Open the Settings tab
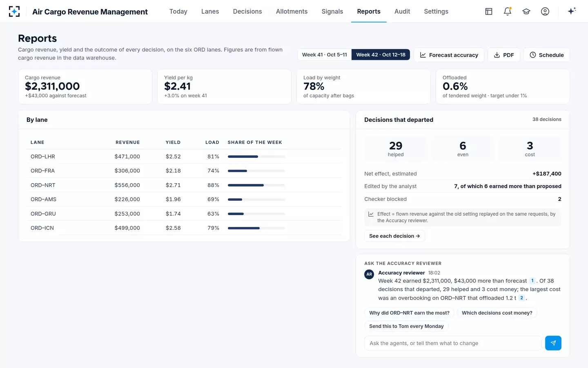Image resolution: width=588 pixels, height=368 pixels. [x=436, y=11]
